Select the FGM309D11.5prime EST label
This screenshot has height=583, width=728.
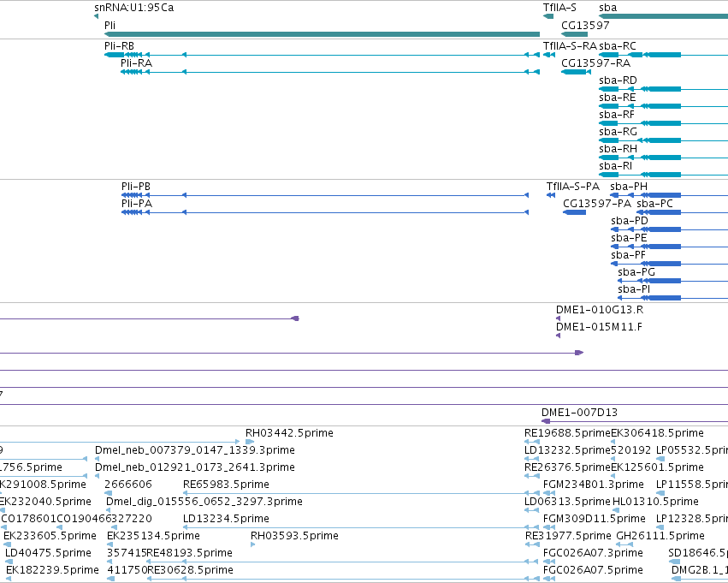pos(595,520)
